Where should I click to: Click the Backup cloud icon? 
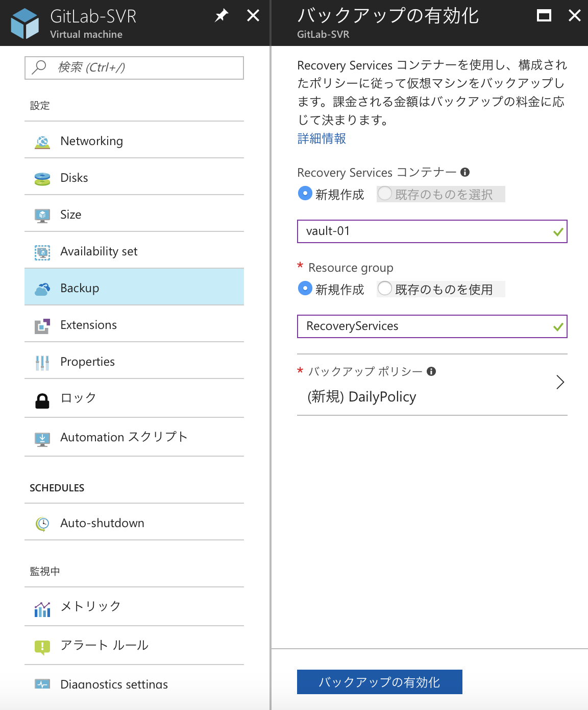click(42, 288)
